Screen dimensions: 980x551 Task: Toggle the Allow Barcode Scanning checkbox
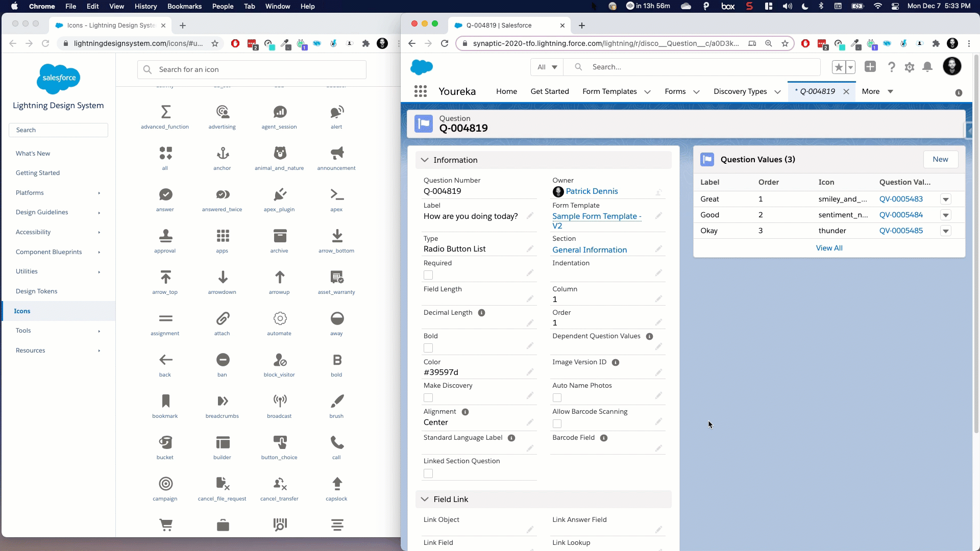pyautogui.click(x=557, y=423)
